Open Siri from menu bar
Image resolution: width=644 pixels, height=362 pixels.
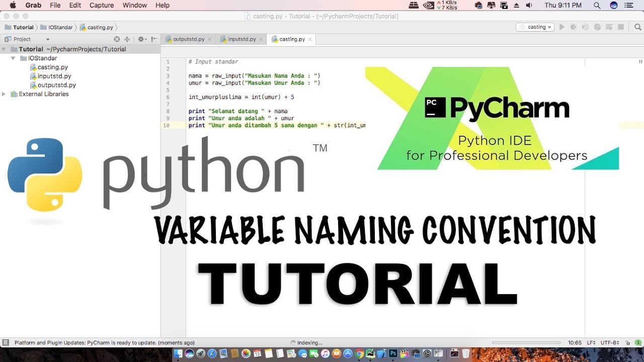613,5
